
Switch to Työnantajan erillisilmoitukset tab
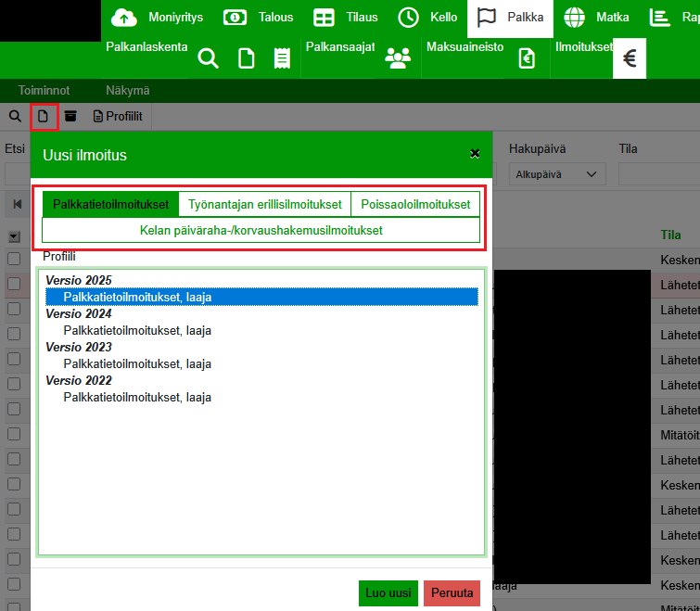tap(264, 205)
